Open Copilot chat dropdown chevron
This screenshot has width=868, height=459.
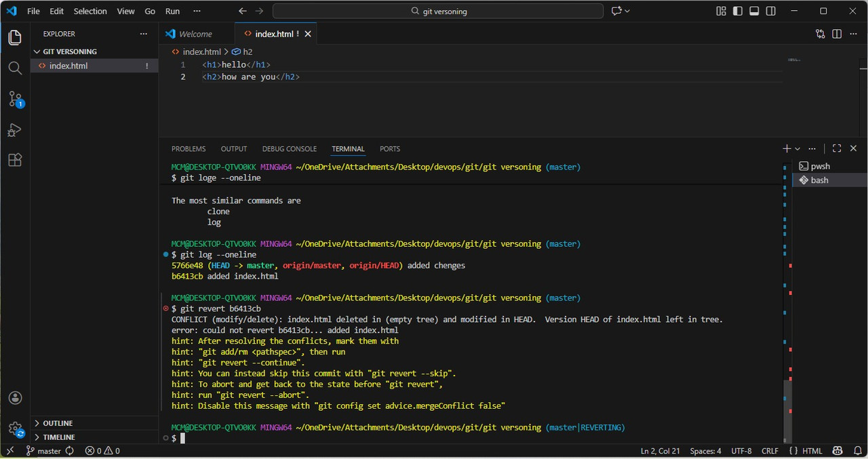tap(627, 11)
